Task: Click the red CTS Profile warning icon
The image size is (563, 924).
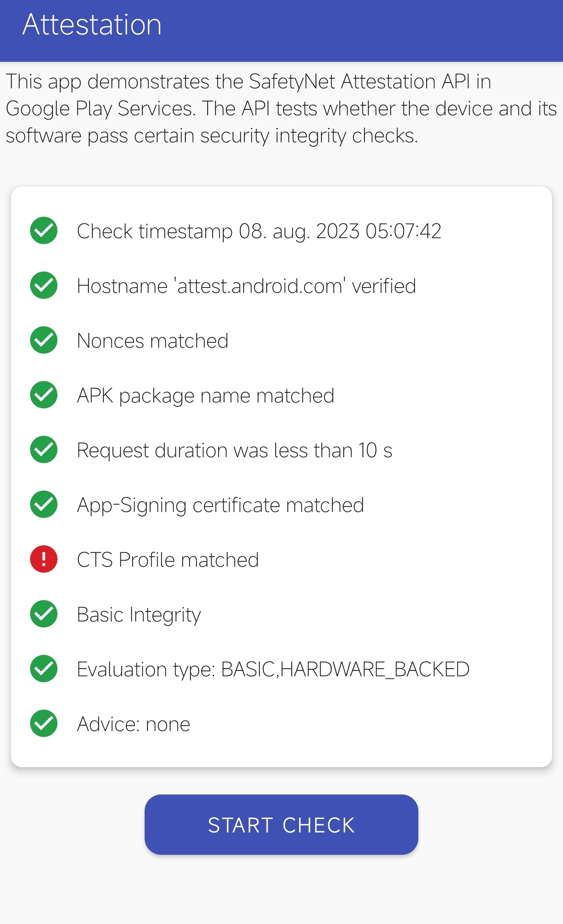Action: point(44,559)
